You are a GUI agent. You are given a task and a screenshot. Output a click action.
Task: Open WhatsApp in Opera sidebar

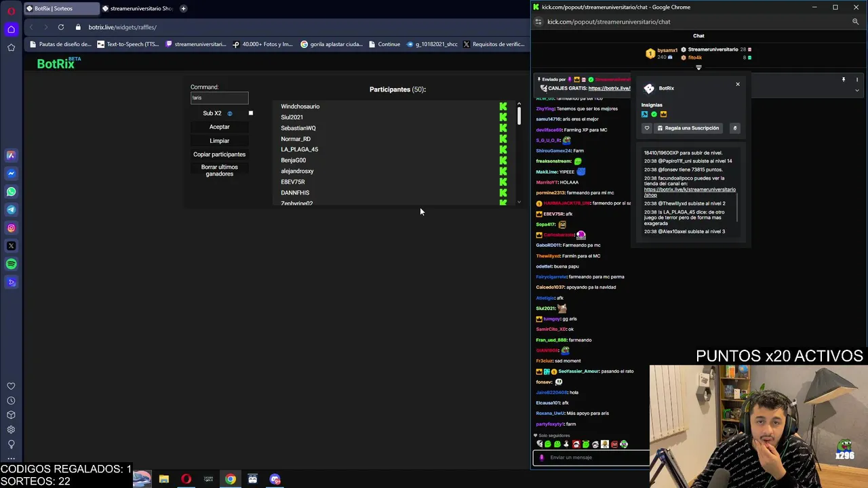point(11,192)
